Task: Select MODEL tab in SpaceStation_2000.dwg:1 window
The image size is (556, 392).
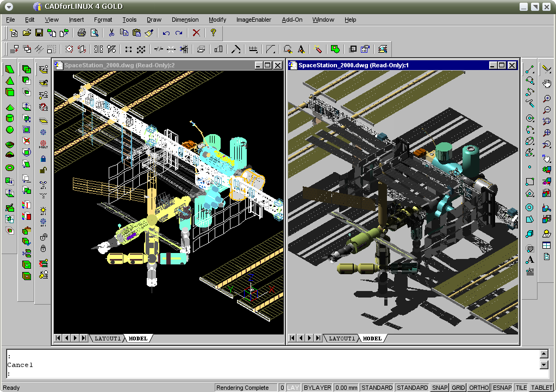Action: click(x=372, y=338)
